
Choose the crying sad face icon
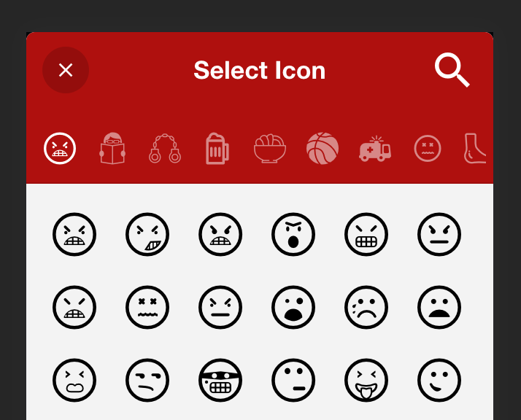[x=366, y=307]
